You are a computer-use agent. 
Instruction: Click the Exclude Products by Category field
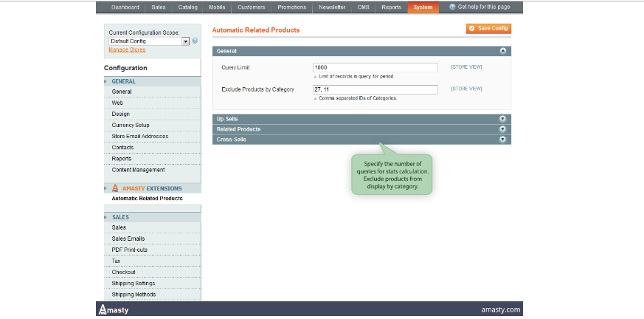click(x=375, y=89)
